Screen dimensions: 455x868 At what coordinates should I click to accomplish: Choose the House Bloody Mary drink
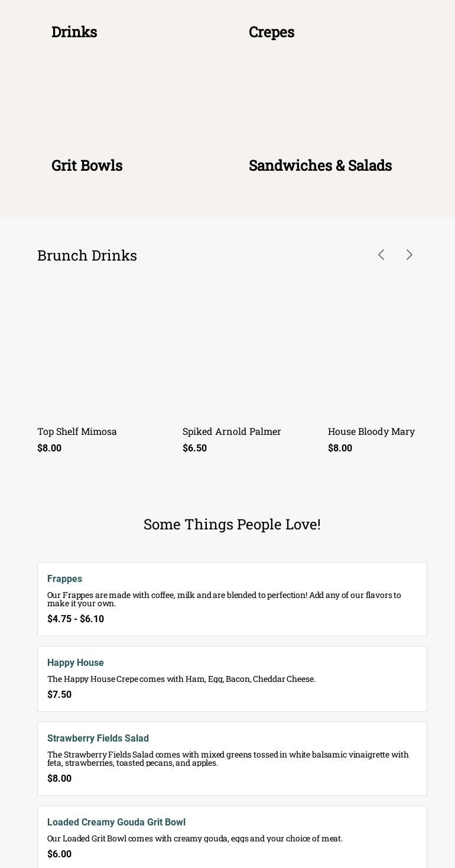[371, 431]
